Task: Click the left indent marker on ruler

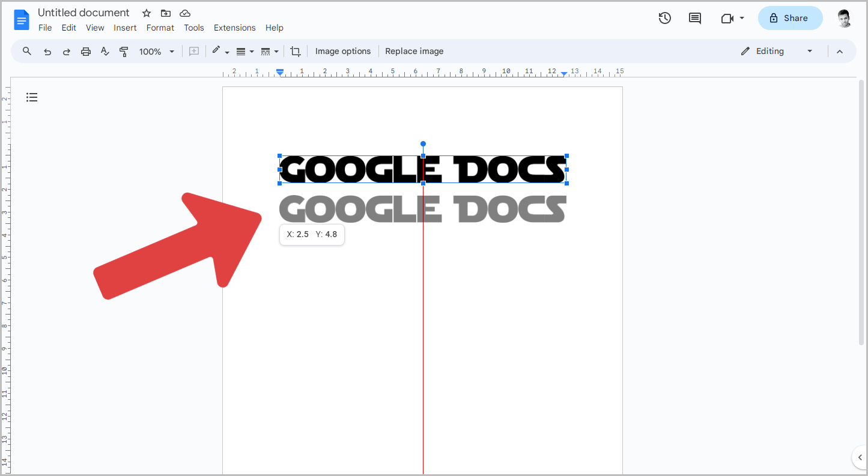Action: point(279,73)
